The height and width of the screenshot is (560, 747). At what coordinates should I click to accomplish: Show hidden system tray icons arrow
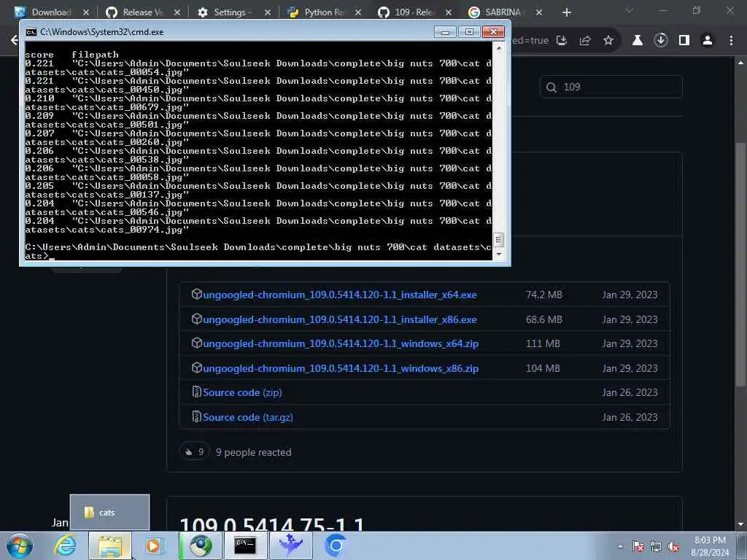pyautogui.click(x=620, y=547)
